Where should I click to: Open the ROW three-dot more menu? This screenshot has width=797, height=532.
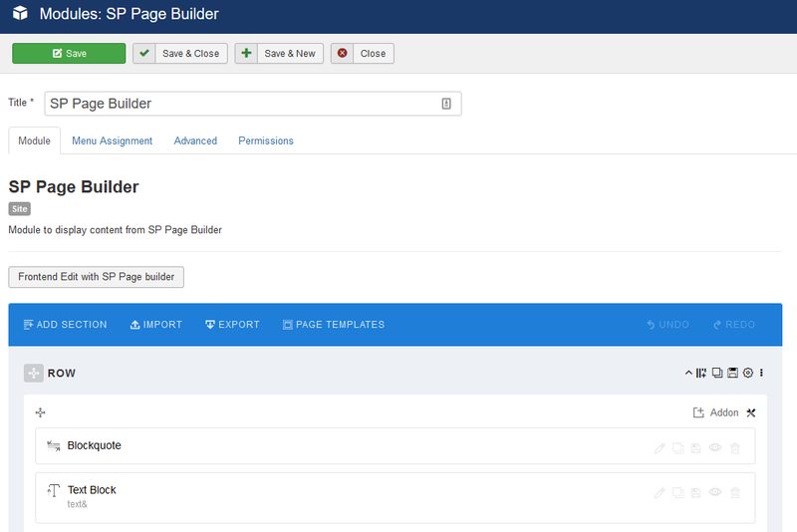[x=761, y=373]
